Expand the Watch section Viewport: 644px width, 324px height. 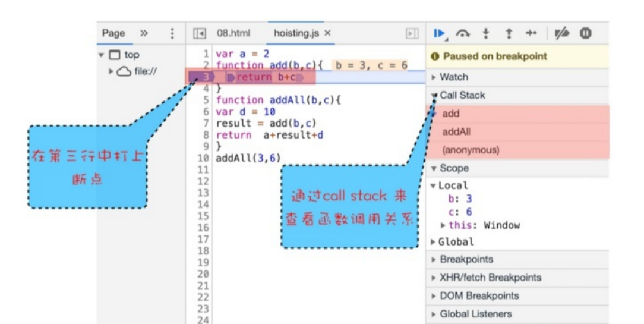453,77
